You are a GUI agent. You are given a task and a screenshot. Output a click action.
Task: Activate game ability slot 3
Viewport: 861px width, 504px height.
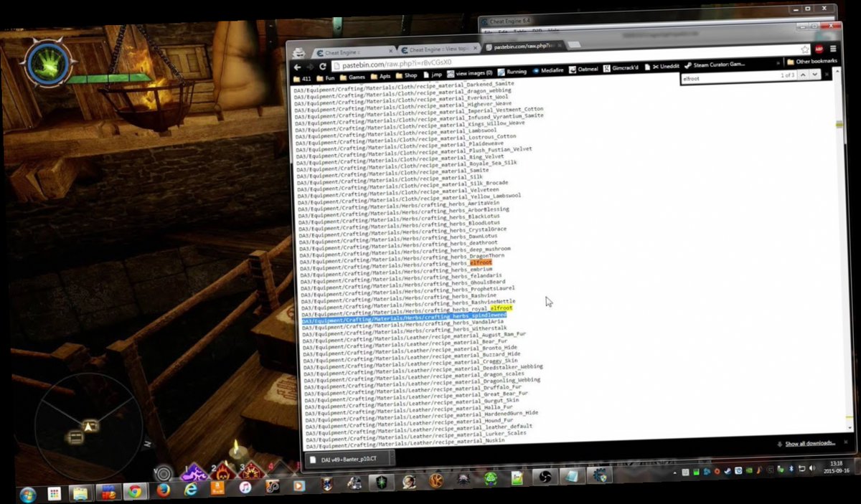point(250,471)
